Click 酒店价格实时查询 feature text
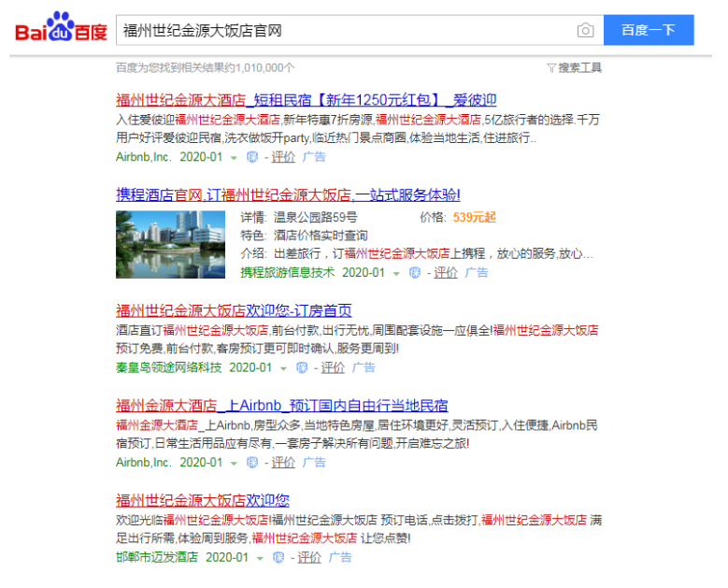The width and height of the screenshot is (728, 588). tap(321, 236)
